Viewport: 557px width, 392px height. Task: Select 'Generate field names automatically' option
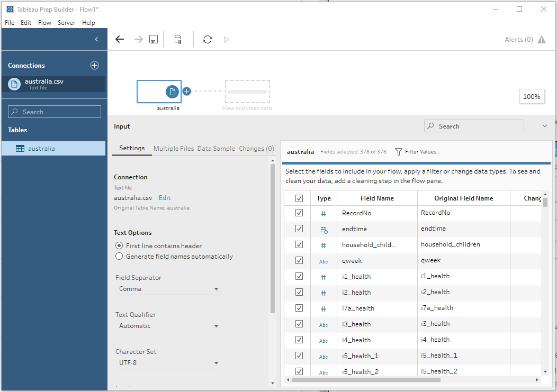click(119, 257)
